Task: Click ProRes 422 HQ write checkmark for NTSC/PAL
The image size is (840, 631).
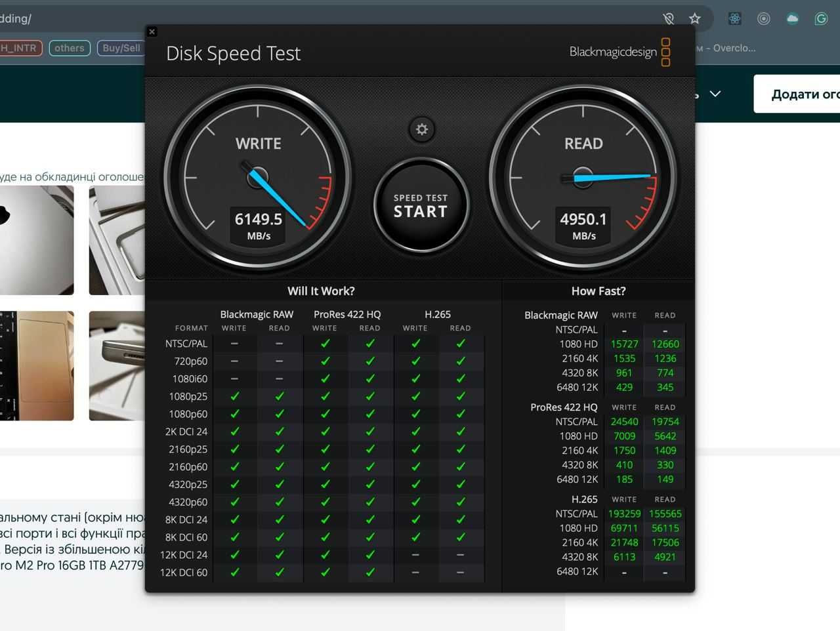Action: tap(325, 343)
